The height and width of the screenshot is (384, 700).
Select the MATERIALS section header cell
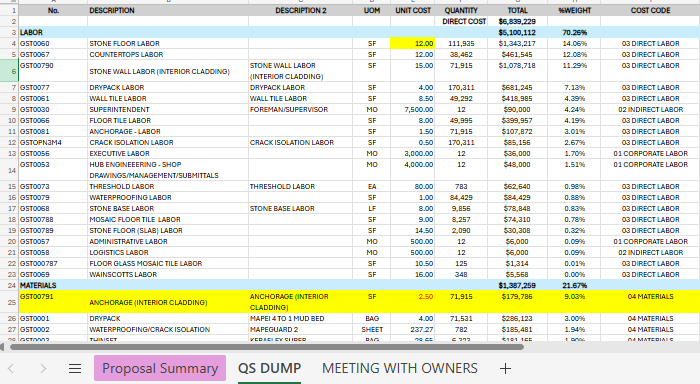point(53,285)
